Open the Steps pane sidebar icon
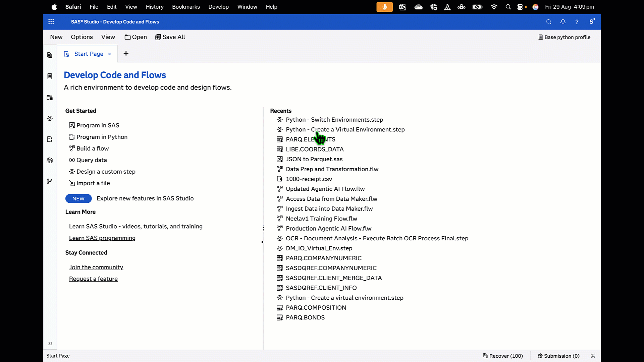The height and width of the screenshot is (362, 644). pos(50,118)
